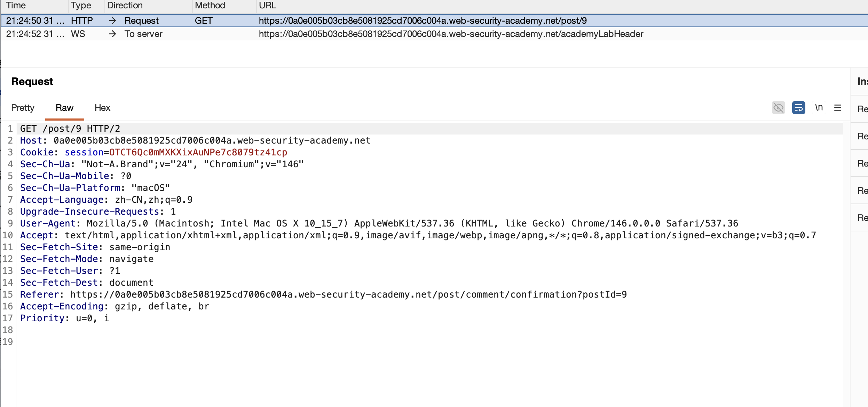The image size is (868, 407).
Task: Sort by the Time column header
Action: [16, 5]
